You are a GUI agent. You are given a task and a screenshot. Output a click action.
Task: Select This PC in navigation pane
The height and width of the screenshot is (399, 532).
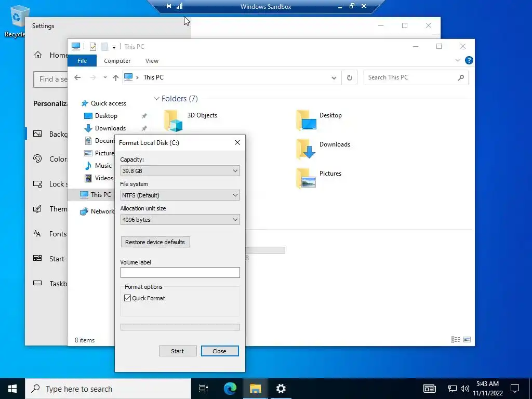96,194
